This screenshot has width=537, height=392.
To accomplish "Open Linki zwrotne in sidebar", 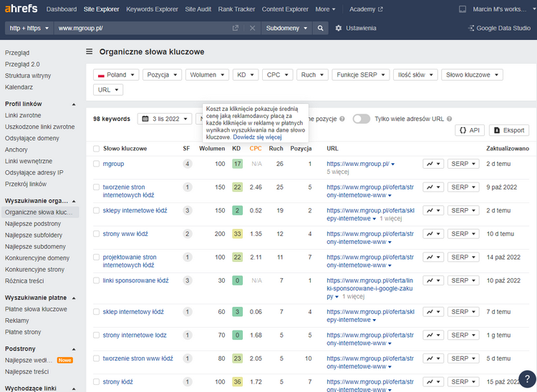I will pyautogui.click(x=23, y=115).
